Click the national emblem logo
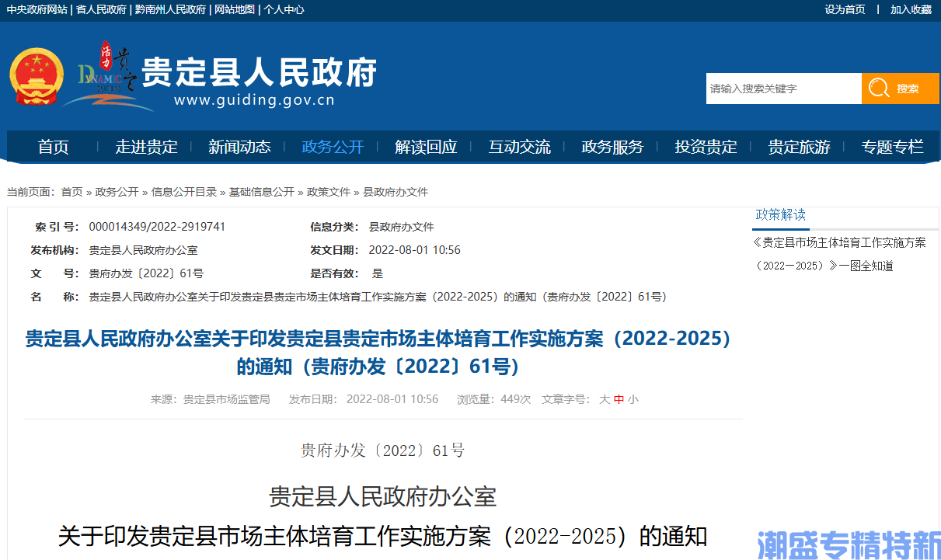This screenshot has width=941, height=560. (35, 77)
